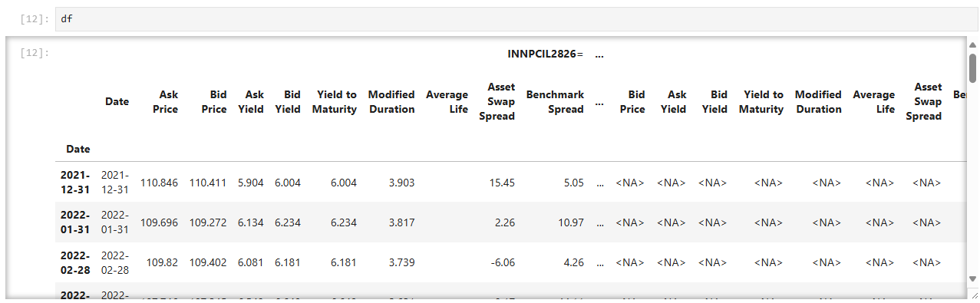Click the scrollbar up arrow in output
The image size is (980, 303).
(972, 44)
